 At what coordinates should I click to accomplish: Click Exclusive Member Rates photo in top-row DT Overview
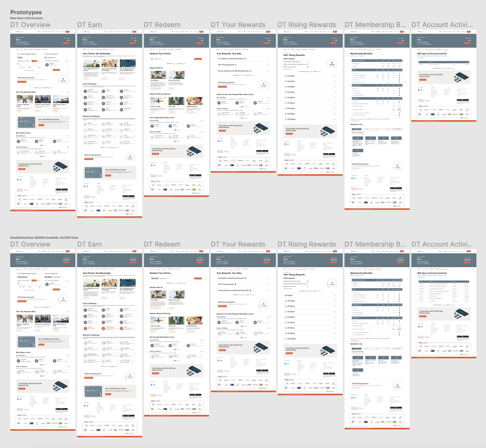point(25,99)
